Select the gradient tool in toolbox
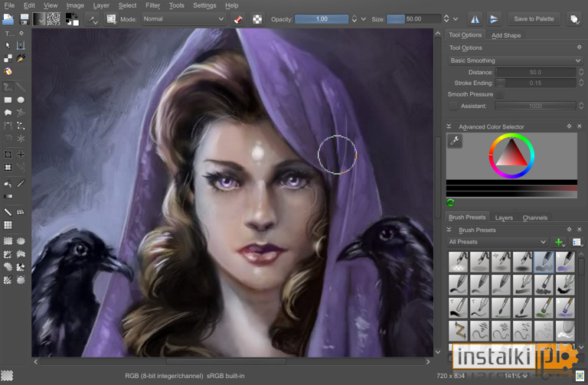This screenshot has height=385, width=588. pyautogui.click(x=8, y=196)
